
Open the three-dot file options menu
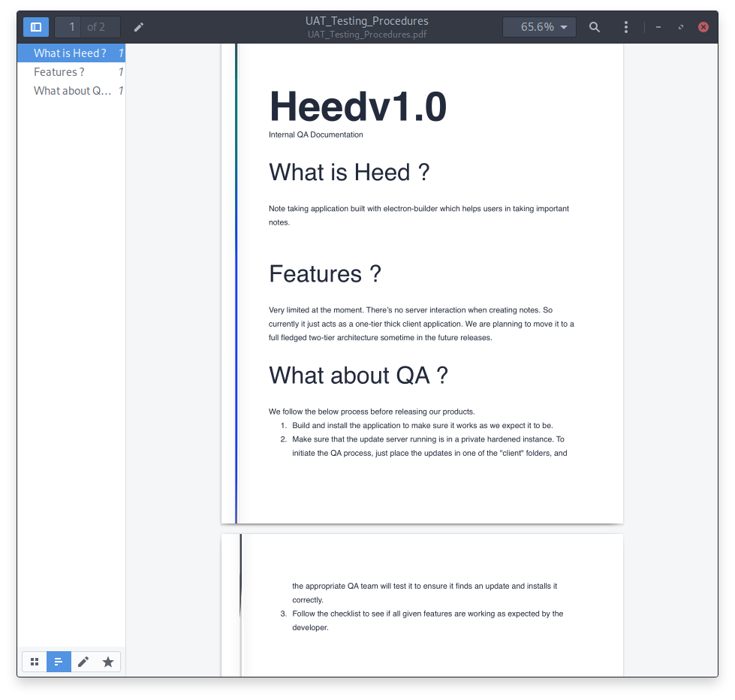tap(626, 27)
